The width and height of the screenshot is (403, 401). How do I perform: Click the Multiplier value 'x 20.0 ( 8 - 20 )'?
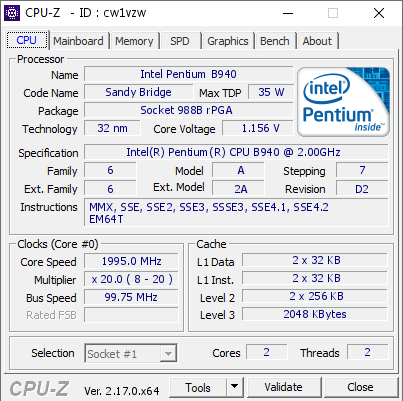[131, 279]
